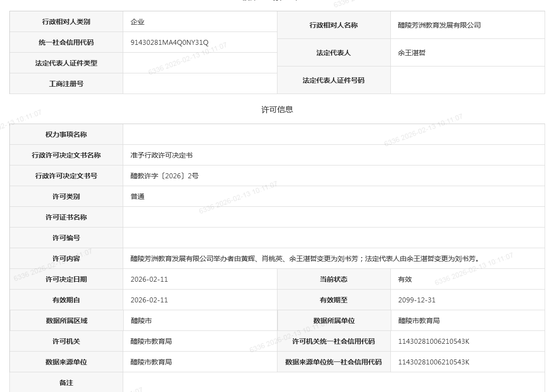552x392 pixels.
Task: Click the 有效 current status value
Action: pos(405,279)
